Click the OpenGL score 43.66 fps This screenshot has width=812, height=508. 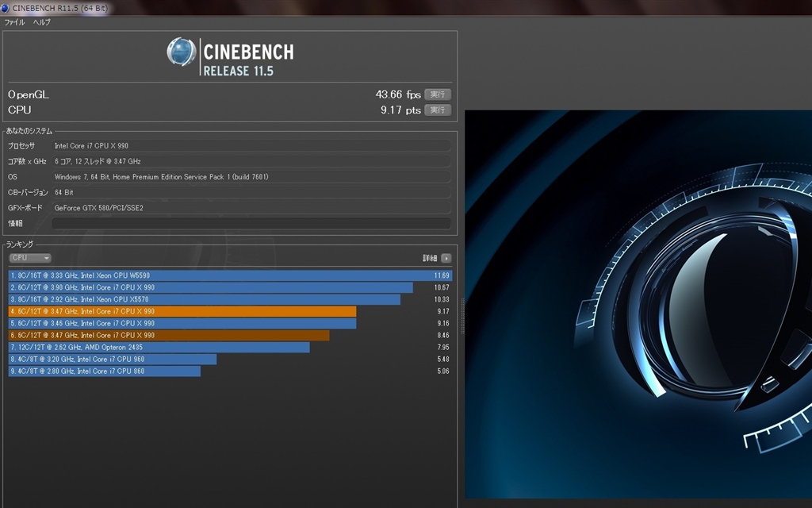pos(398,94)
